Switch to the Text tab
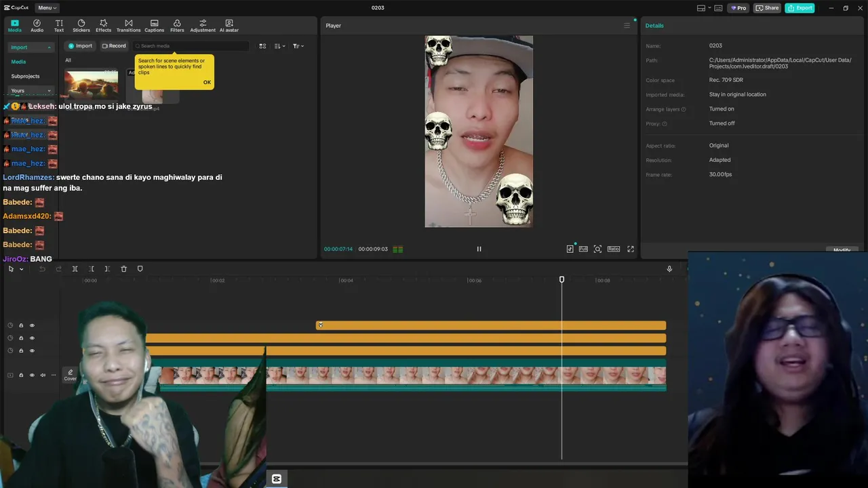The image size is (868, 488). click(59, 26)
